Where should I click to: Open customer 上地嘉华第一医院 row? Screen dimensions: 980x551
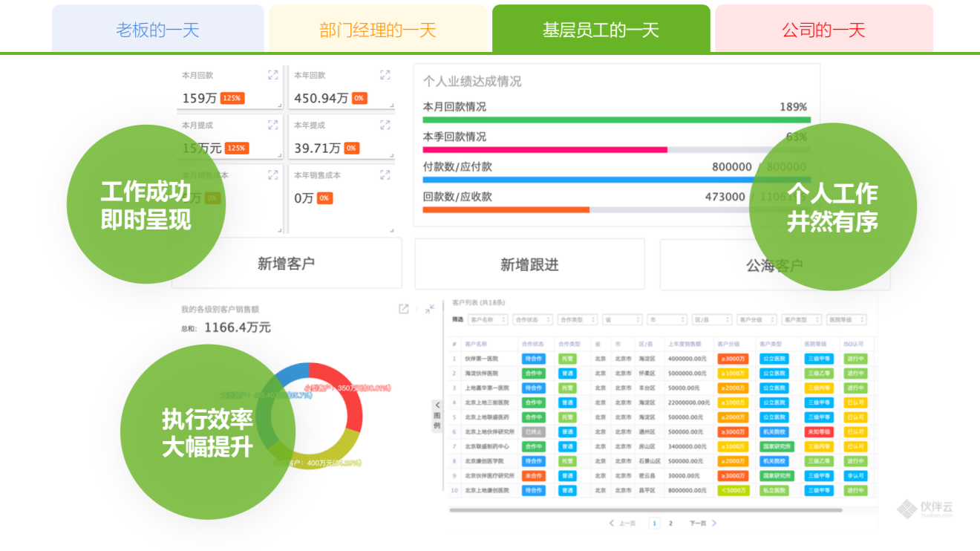point(487,388)
